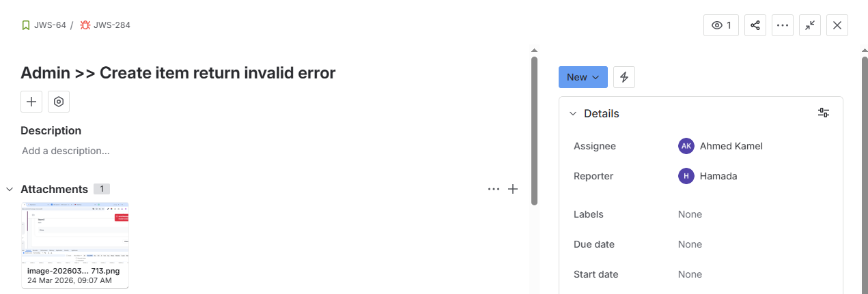The height and width of the screenshot is (294, 868).
Task: Open the Attachments ellipsis options
Action: click(494, 189)
